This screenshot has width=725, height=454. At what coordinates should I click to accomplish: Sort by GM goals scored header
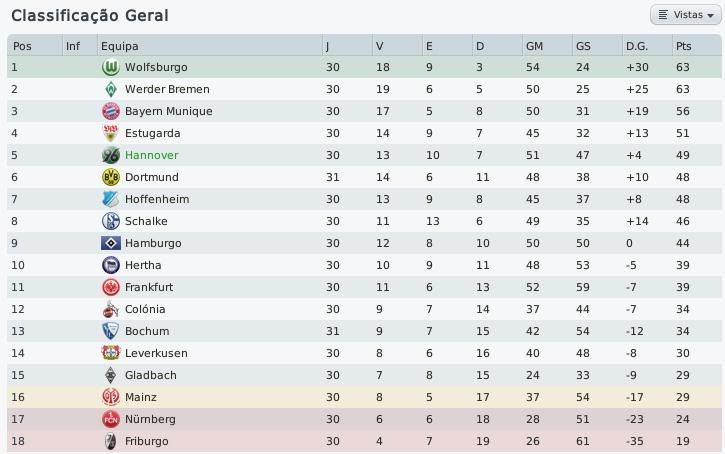535,46
